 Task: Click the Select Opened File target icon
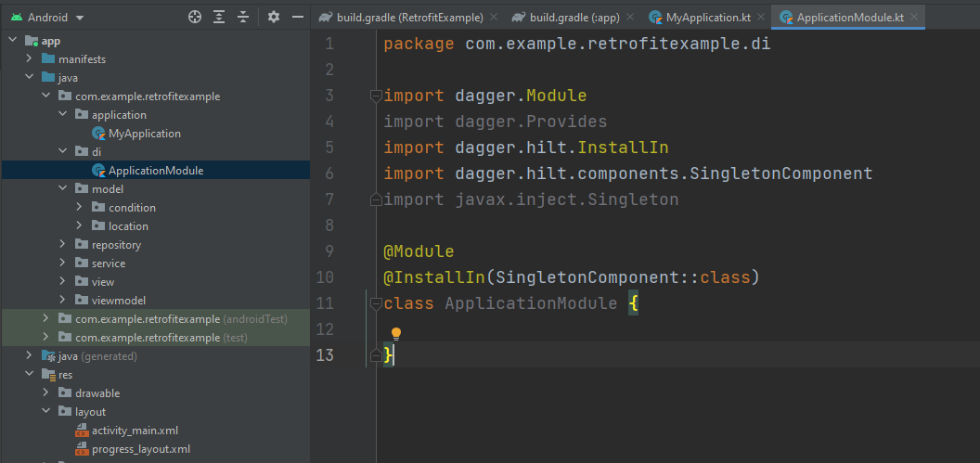pos(195,17)
